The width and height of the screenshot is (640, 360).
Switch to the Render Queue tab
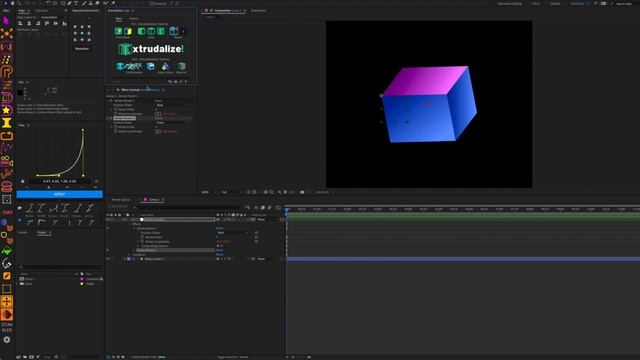pos(121,200)
